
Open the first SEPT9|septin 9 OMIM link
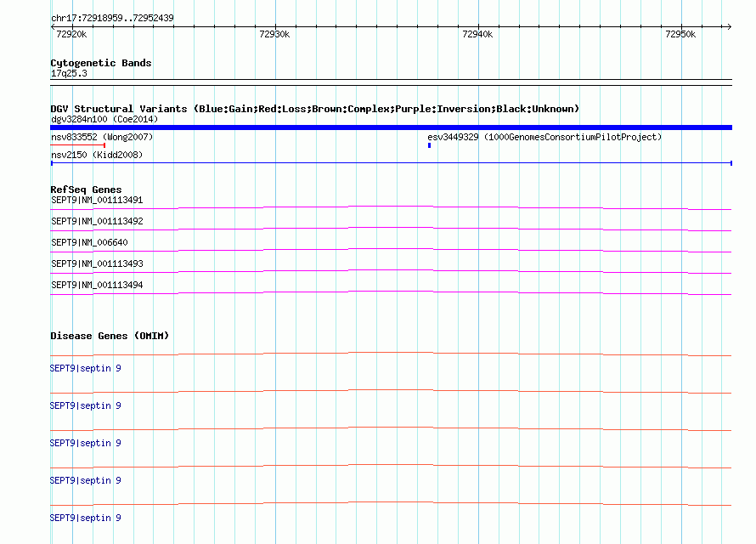tap(85, 368)
